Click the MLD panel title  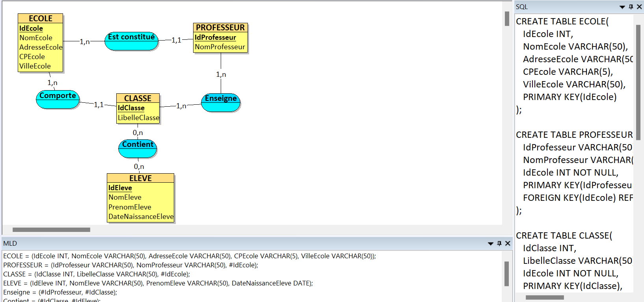click(10, 243)
